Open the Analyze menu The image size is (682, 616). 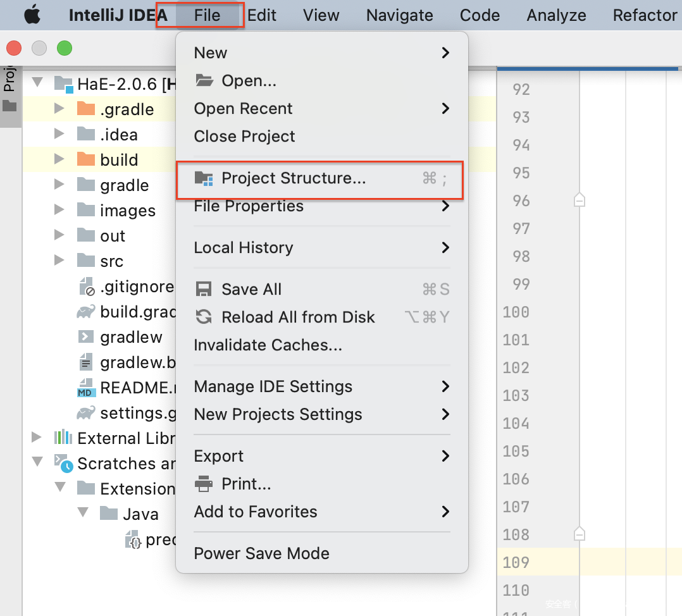pyautogui.click(x=556, y=15)
